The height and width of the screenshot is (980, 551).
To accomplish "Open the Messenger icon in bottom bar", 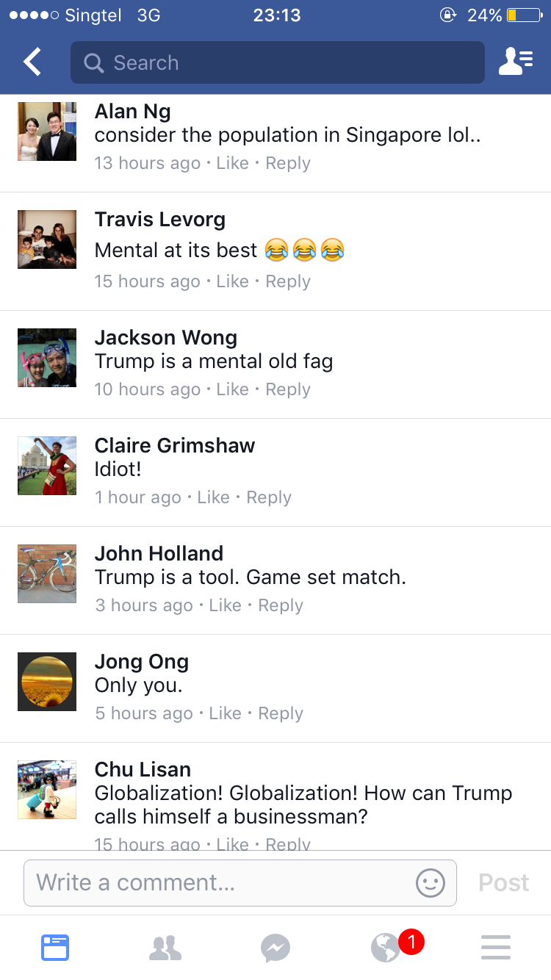I will click(x=275, y=948).
